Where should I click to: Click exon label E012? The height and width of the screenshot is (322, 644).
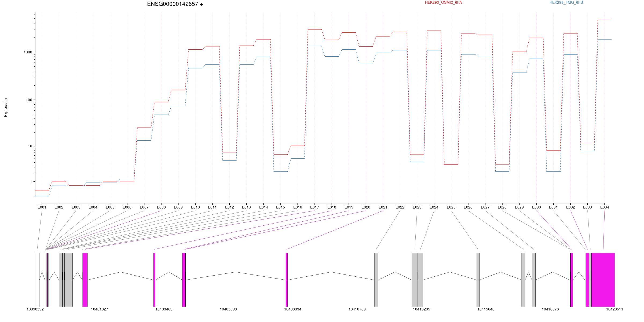229,207
